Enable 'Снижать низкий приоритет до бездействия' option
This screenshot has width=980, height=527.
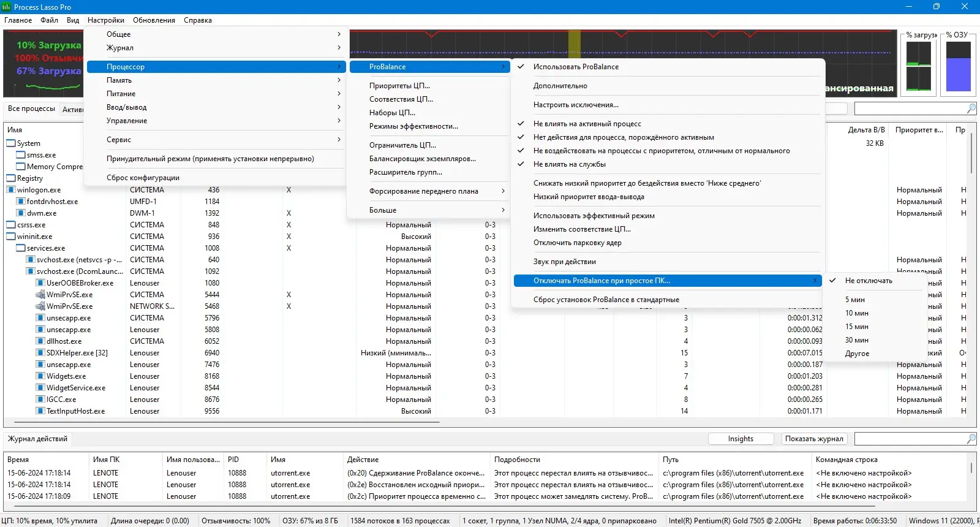pyautogui.click(x=668, y=183)
